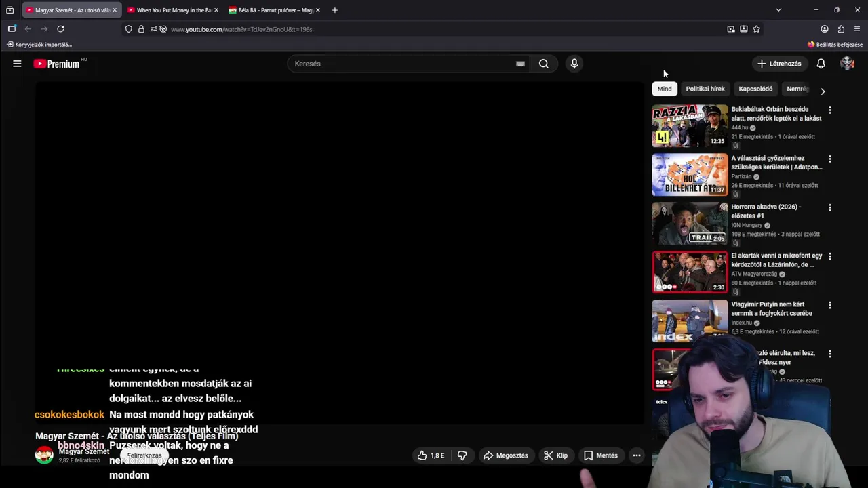
Task: Open Horrorra akadva (2026) előzetes title
Action: (x=766, y=211)
